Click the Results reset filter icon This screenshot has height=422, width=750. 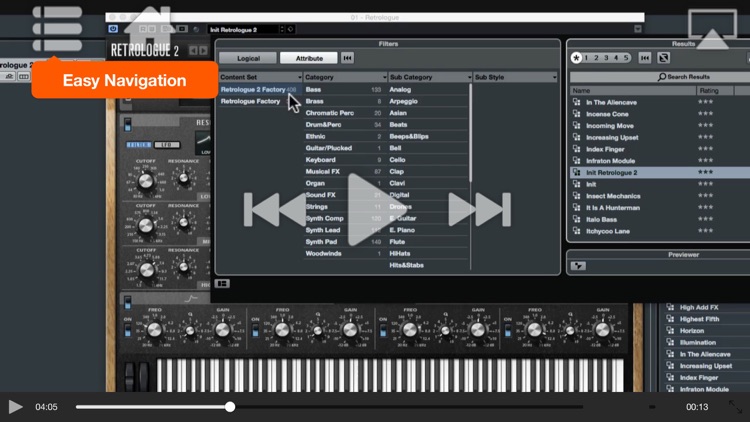[x=645, y=58]
